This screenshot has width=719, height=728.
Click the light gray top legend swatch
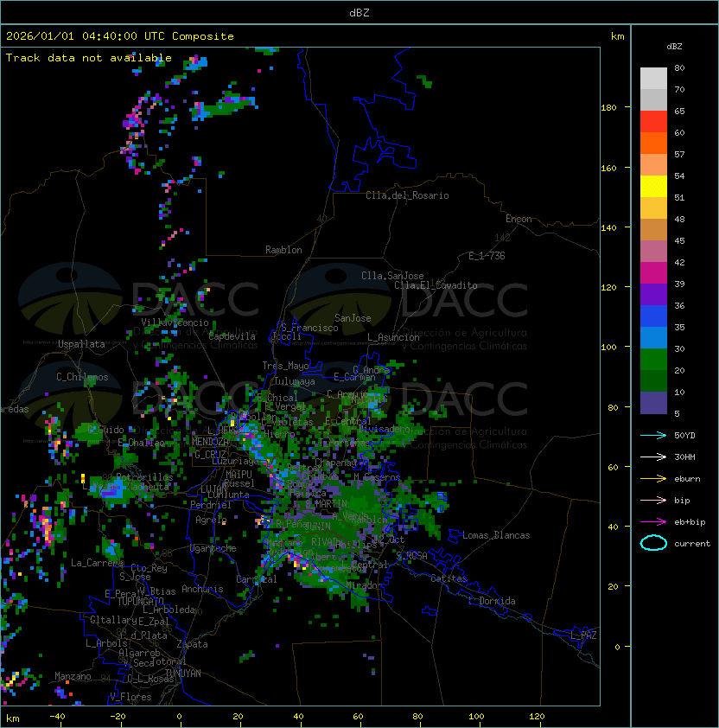(x=653, y=78)
